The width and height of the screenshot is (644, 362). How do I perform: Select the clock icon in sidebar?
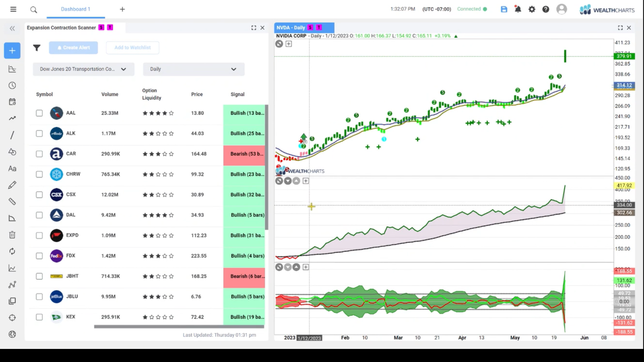12,85
